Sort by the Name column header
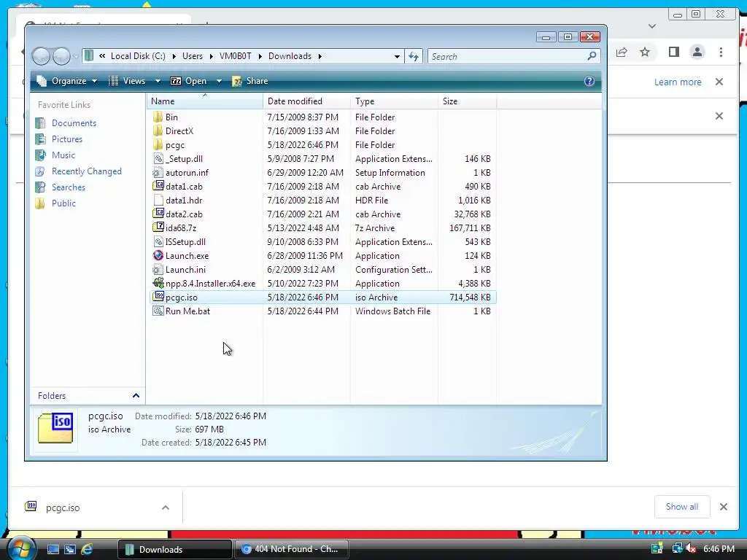747x560 pixels. (205, 101)
